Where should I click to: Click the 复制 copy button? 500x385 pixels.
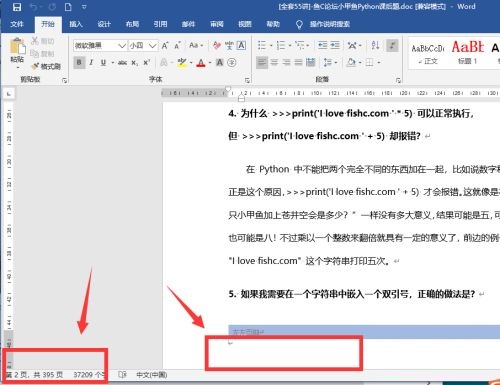(42, 53)
